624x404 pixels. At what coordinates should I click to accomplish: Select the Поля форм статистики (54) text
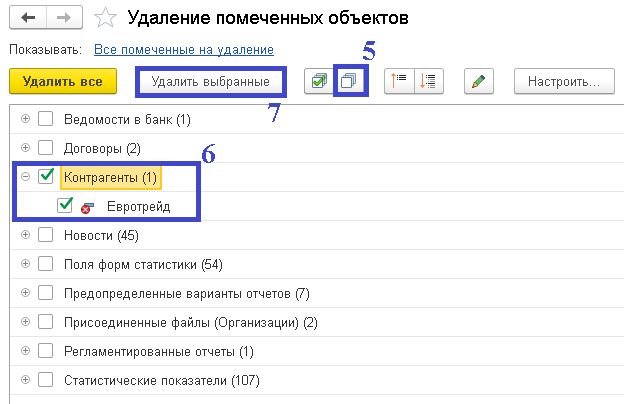click(143, 265)
